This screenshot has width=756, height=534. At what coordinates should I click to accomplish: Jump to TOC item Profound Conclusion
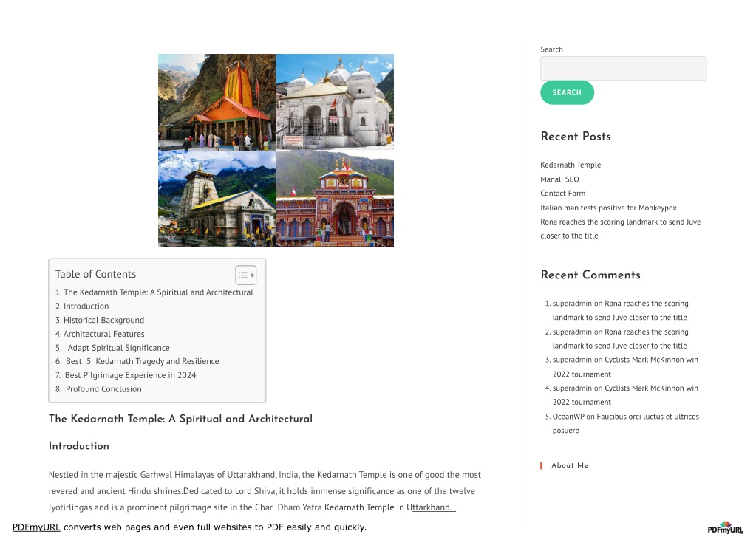click(98, 389)
